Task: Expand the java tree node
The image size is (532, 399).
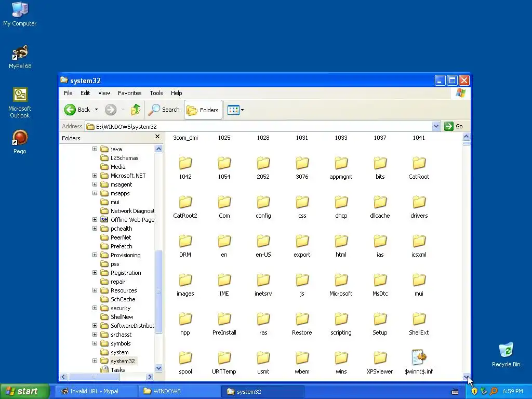Action: coord(95,149)
